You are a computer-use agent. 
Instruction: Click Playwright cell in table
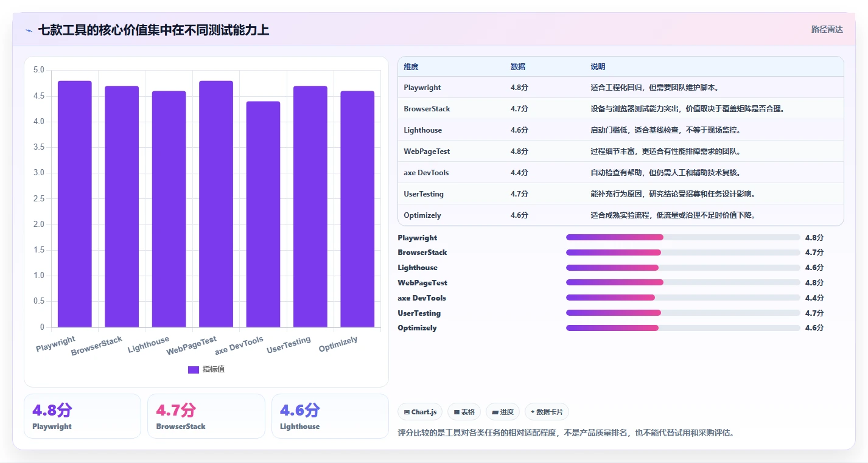point(422,88)
